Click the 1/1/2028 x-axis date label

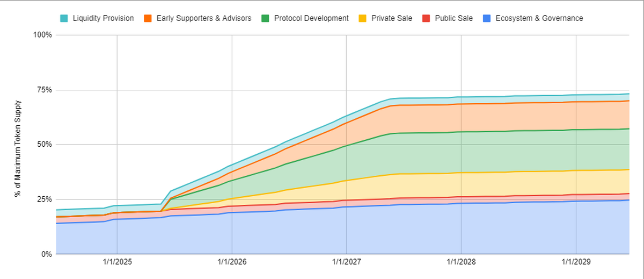461,262
